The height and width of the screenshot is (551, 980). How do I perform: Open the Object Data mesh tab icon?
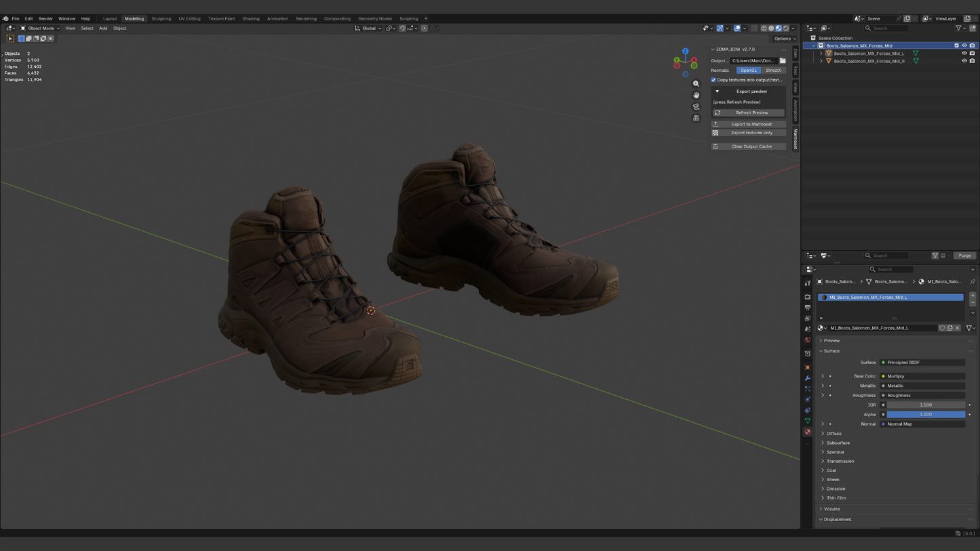(x=808, y=422)
